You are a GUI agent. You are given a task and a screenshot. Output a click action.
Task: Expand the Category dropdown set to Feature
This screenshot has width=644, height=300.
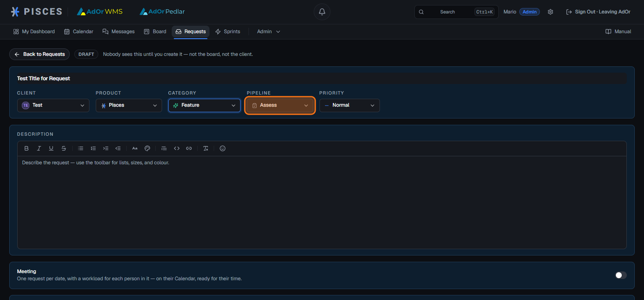204,105
